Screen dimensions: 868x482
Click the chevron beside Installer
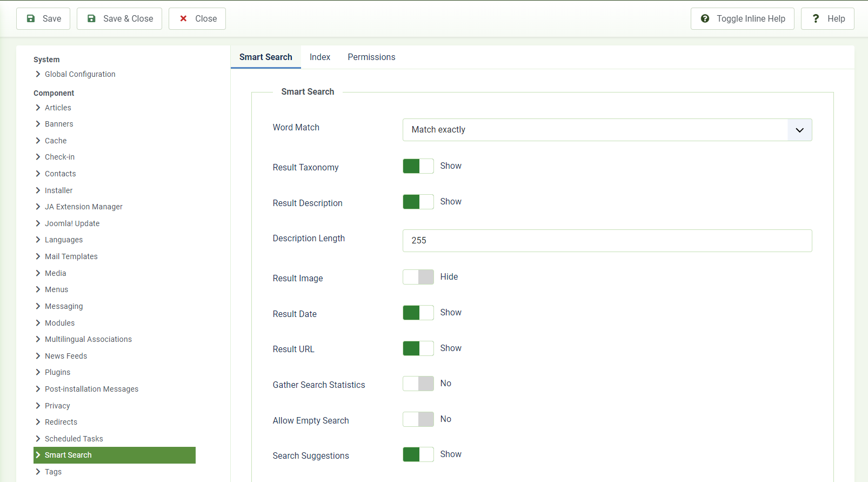(x=38, y=190)
